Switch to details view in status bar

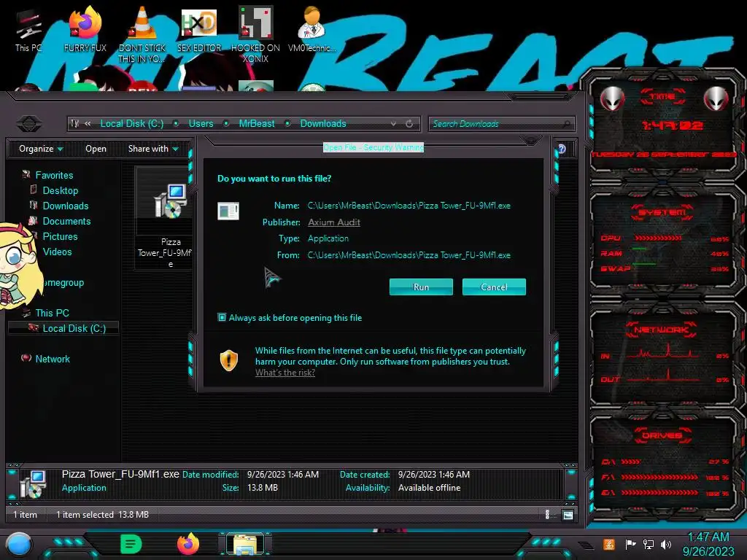(547, 515)
